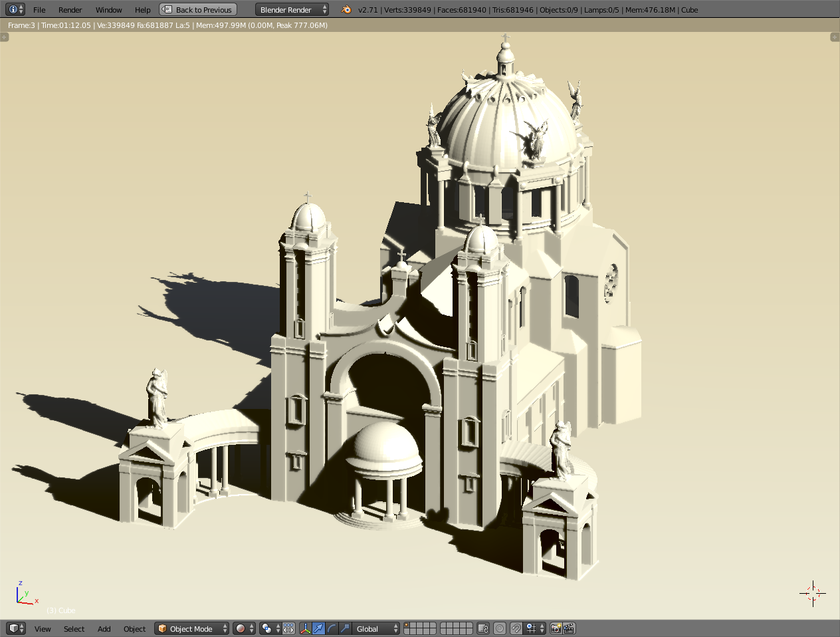Image resolution: width=840 pixels, height=637 pixels.
Task: Select the first scene layer button
Action: [407, 625]
